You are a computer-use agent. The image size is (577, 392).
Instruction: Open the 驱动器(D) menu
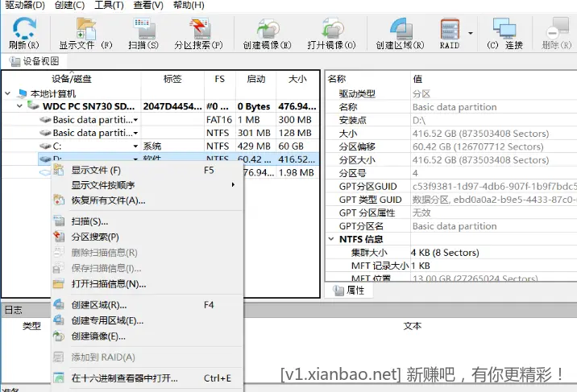point(25,5)
